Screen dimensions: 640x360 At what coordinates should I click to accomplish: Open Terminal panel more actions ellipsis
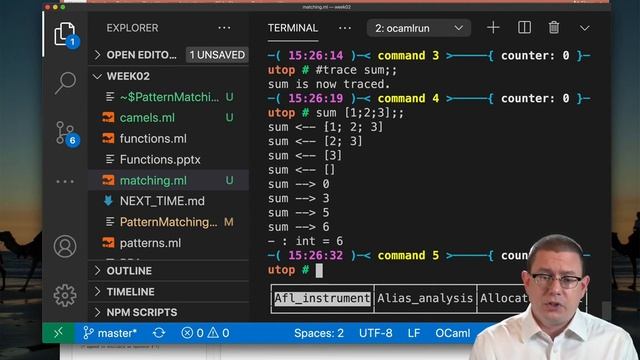pyautogui.click(x=345, y=28)
